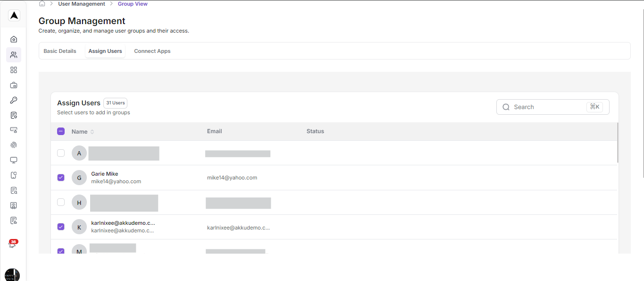Viewport: 644px width, 281px height.
Task: Click the notifications icon showing 36 badge
Action: [x=13, y=244]
